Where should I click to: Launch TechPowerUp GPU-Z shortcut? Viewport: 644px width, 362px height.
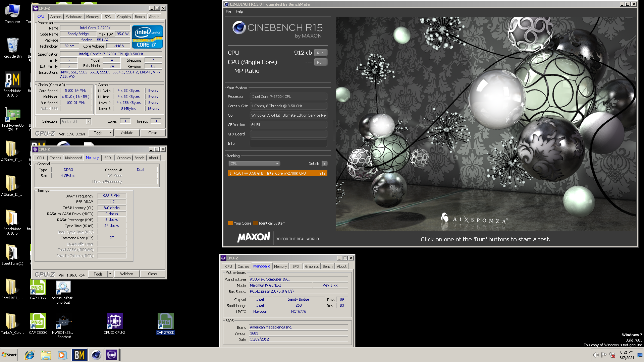tap(12, 119)
